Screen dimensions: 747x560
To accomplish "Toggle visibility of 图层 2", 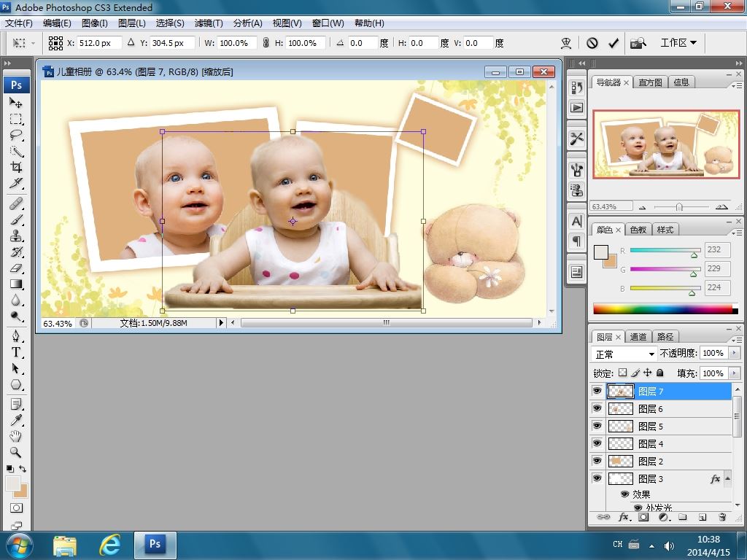I will click(597, 461).
